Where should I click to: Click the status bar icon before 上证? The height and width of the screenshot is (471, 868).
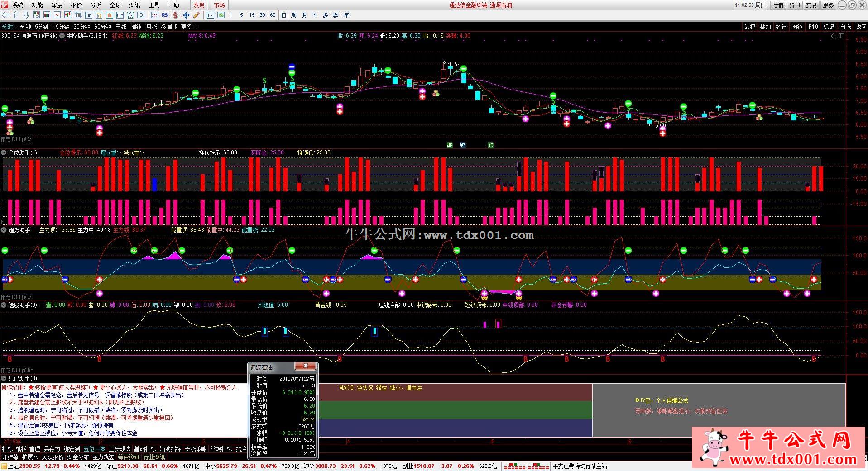pos(4,466)
